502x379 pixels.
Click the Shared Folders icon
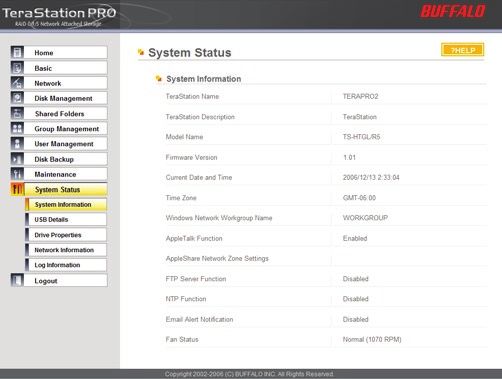click(17, 113)
